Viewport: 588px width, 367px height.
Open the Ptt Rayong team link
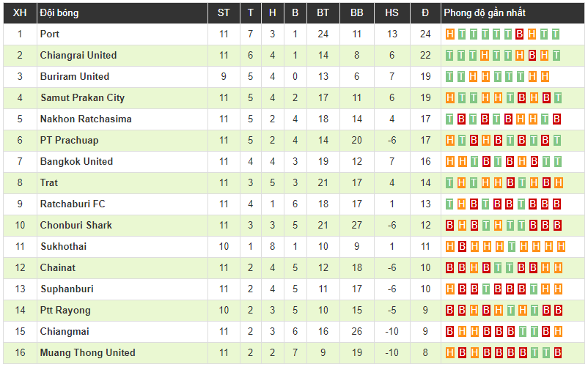(65, 310)
